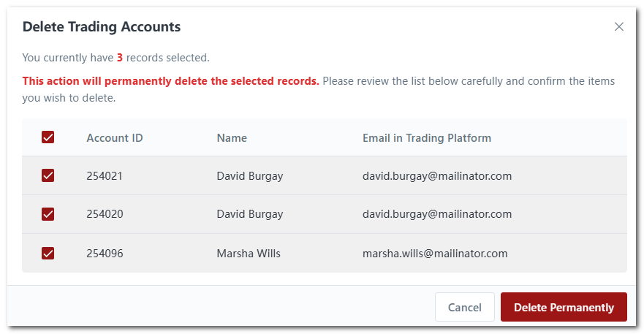Toggle the select-all checkbox in table header

tap(48, 137)
